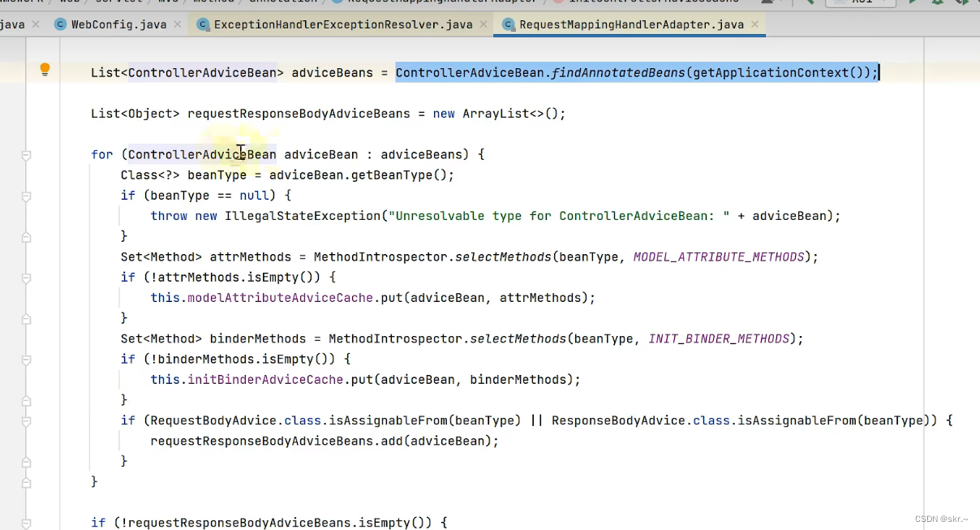Click the ExceptionHandlerExceptionResolver.java class file icon
The width and height of the screenshot is (980, 530).
(x=203, y=24)
